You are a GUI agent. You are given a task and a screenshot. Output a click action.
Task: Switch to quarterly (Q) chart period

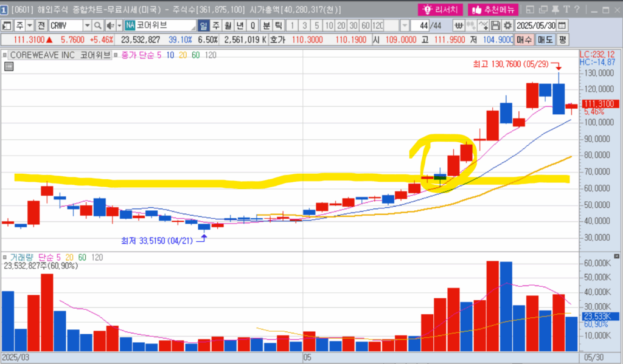point(252,26)
